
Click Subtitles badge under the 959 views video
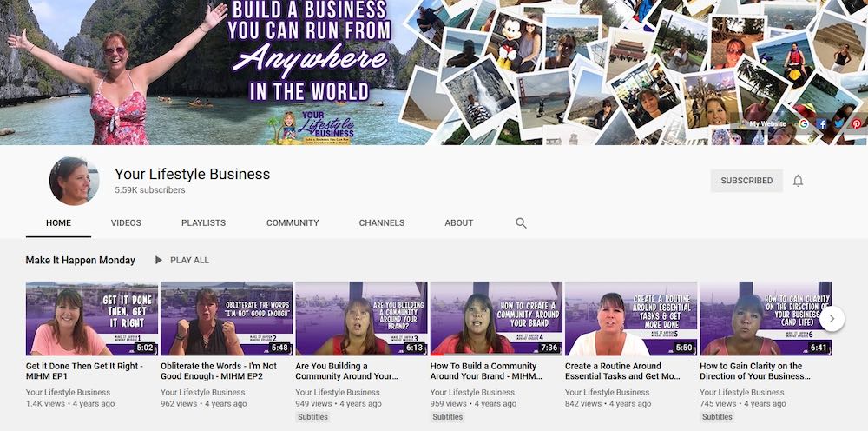click(447, 417)
